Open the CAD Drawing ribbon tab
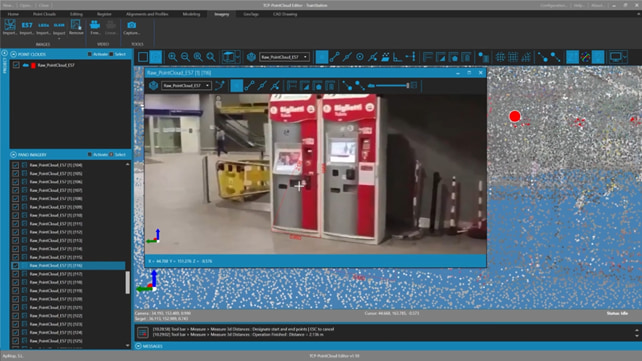 [x=285, y=14]
